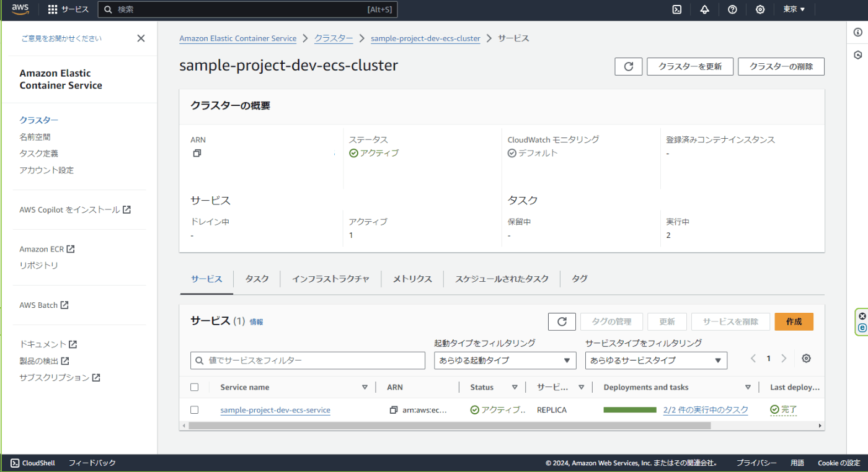Click Cookie の設定 in the footer

click(839, 463)
